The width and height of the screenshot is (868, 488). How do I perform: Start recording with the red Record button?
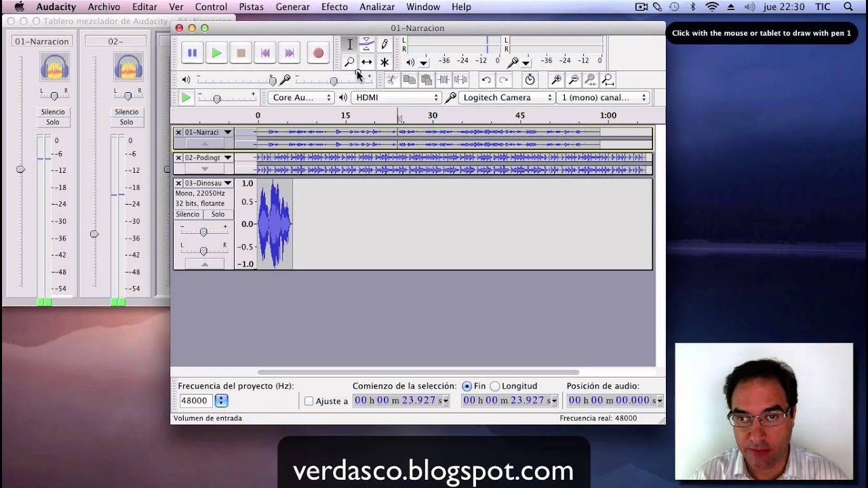(318, 53)
